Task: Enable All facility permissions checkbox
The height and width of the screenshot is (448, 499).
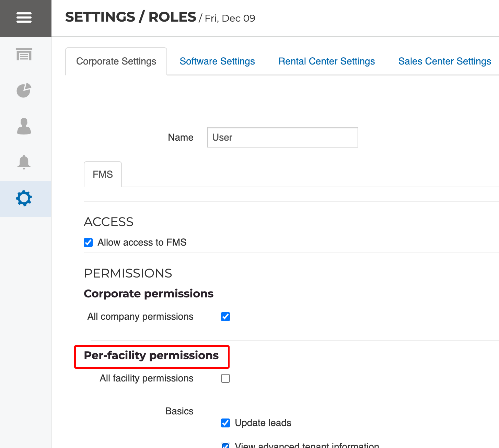Action: pyautogui.click(x=225, y=378)
